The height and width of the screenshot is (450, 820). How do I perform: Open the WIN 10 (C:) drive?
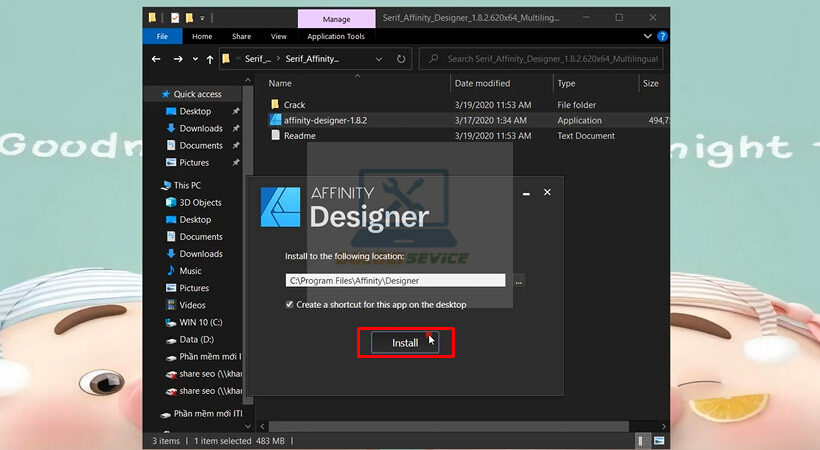(x=201, y=322)
